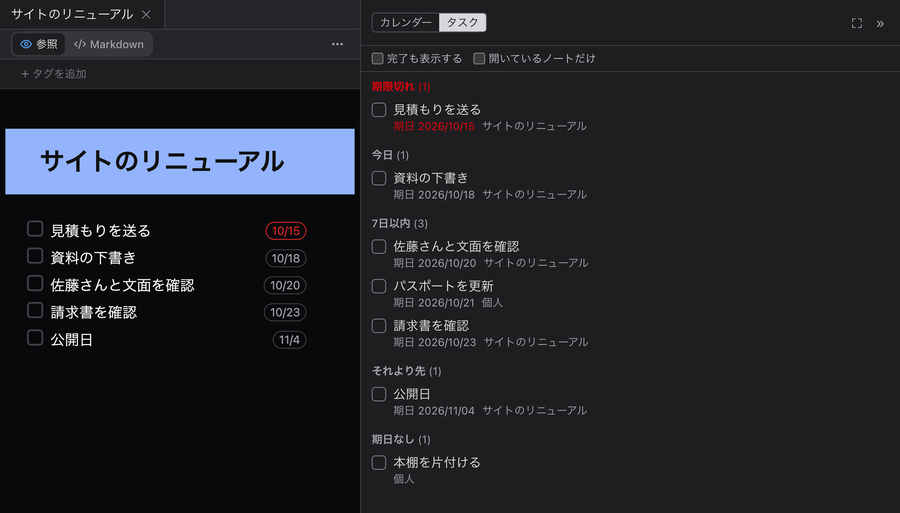
Task: Switch to Markdown editing mode
Action: 109,44
